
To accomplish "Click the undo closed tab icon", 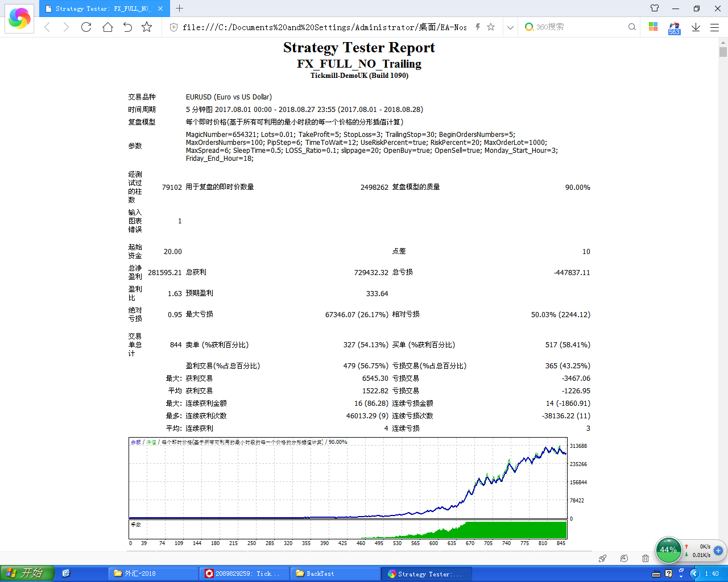I will [x=127, y=27].
